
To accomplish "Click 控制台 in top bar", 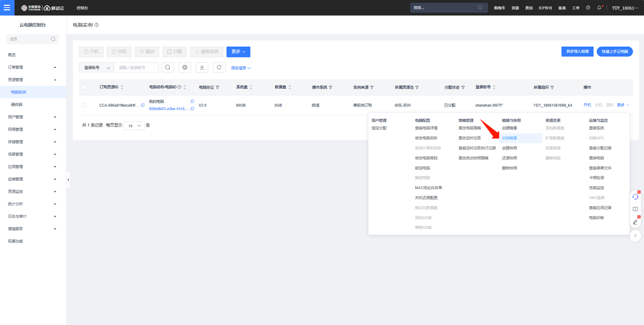I will coord(82,8).
